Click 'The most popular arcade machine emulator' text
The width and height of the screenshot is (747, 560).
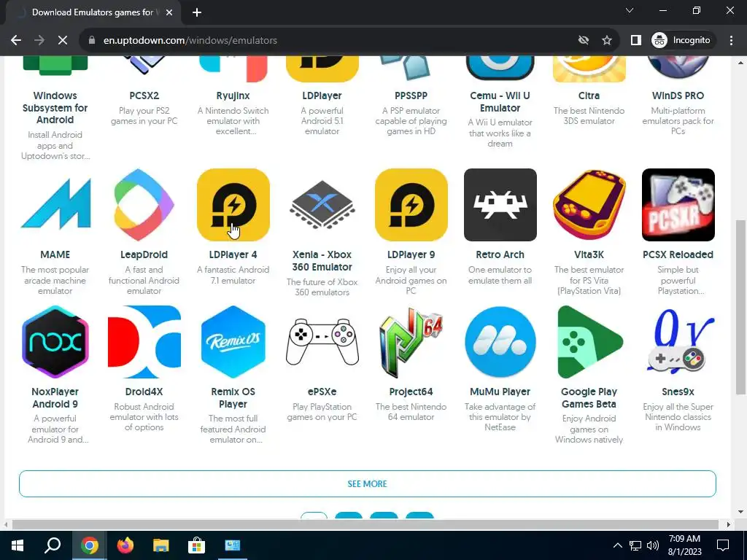[55, 281]
